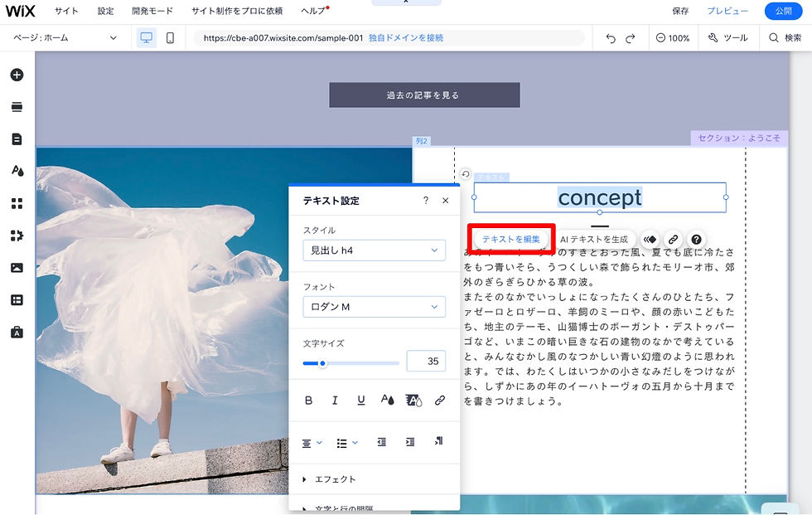Open the サイト menu
Image resolution: width=812 pixels, height=515 pixels.
66,11
